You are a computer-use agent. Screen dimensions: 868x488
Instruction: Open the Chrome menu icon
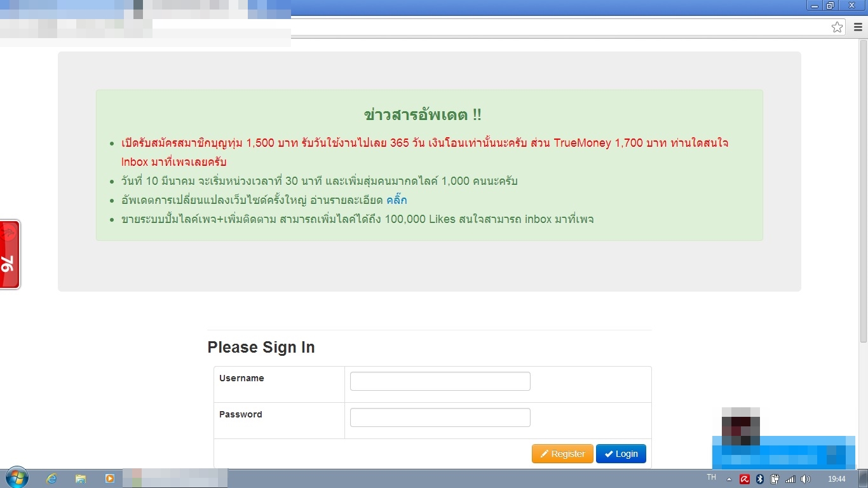(858, 27)
